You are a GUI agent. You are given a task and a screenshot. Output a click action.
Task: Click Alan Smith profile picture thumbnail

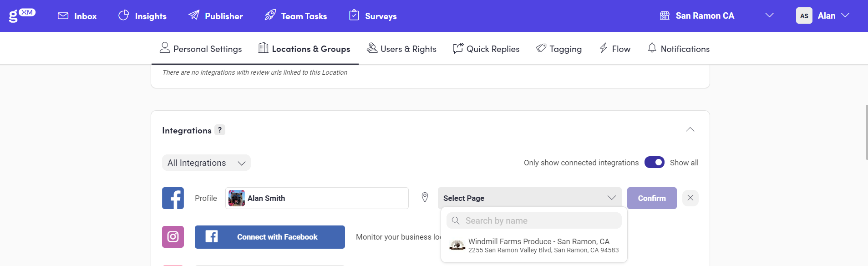coord(237,198)
